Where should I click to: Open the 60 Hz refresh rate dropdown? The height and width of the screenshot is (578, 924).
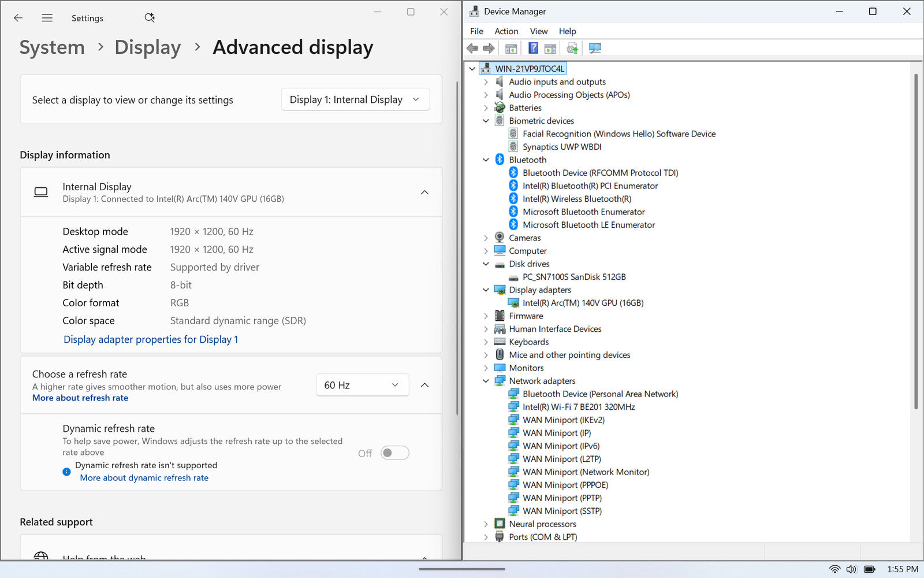tap(362, 385)
